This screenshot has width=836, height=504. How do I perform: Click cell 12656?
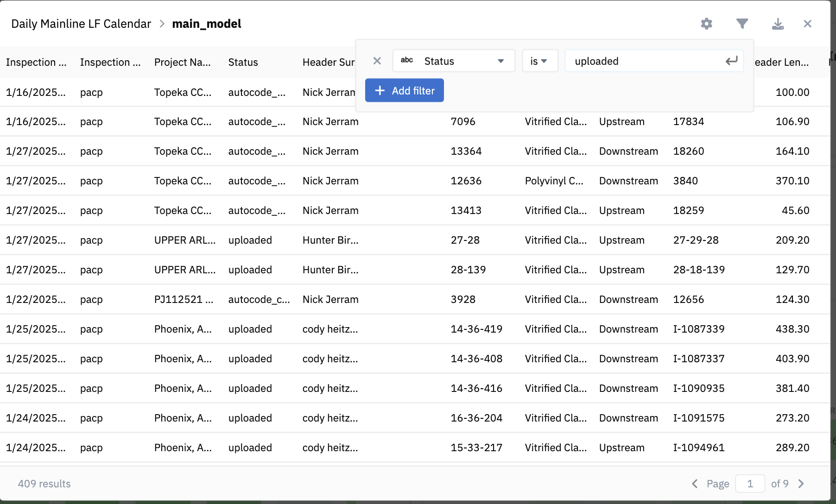click(x=689, y=299)
